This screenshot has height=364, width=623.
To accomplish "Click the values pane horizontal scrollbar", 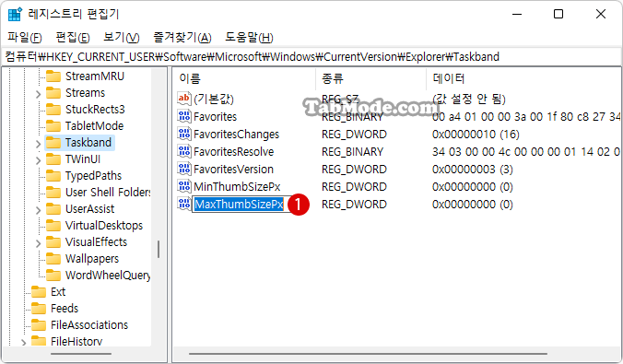I will [368, 353].
